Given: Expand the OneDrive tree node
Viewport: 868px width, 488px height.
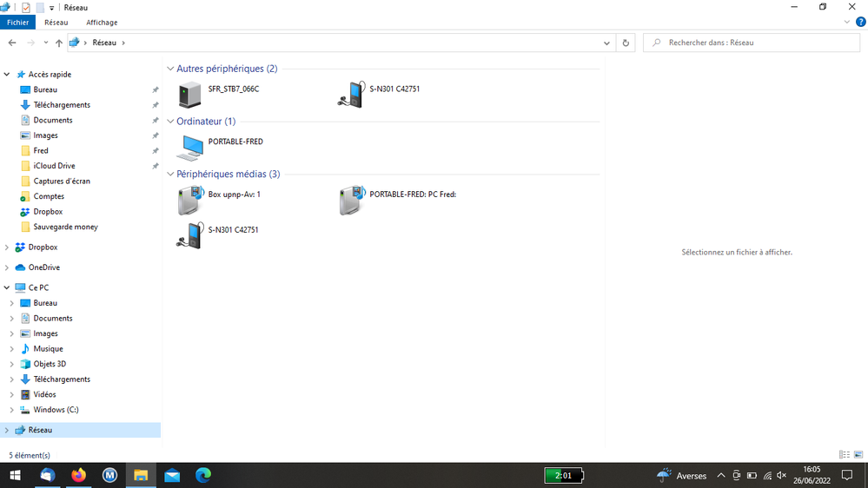Looking at the screenshot, I should point(7,267).
